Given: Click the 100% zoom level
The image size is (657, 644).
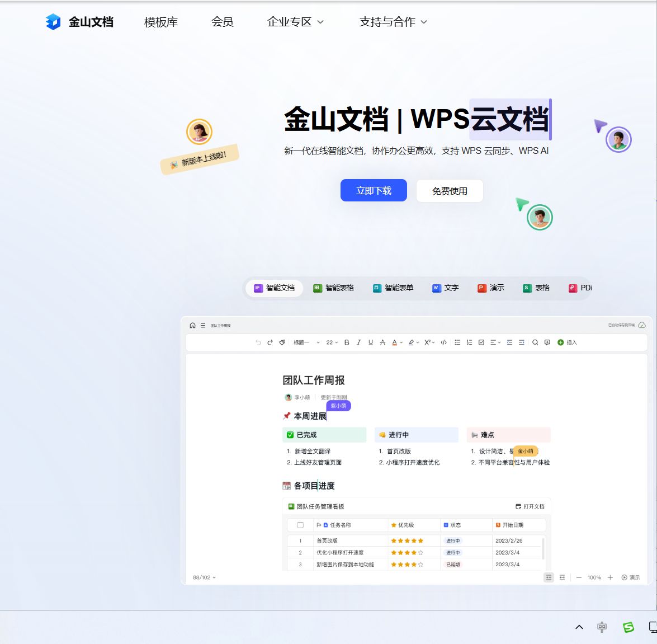Looking at the screenshot, I should [x=594, y=578].
